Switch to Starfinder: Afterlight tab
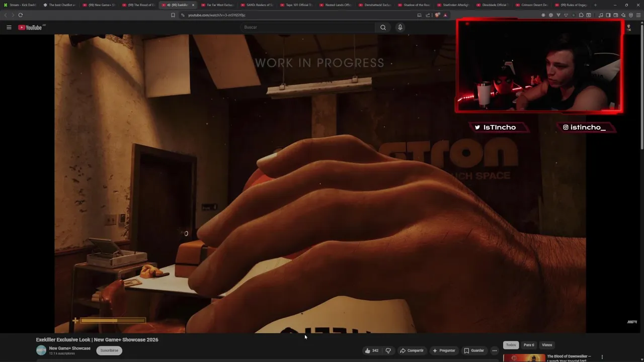 pyautogui.click(x=453, y=5)
